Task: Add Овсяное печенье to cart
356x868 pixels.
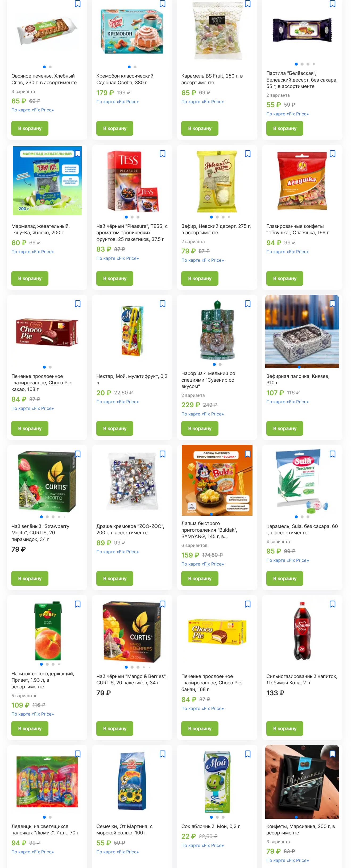Action: (30, 128)
